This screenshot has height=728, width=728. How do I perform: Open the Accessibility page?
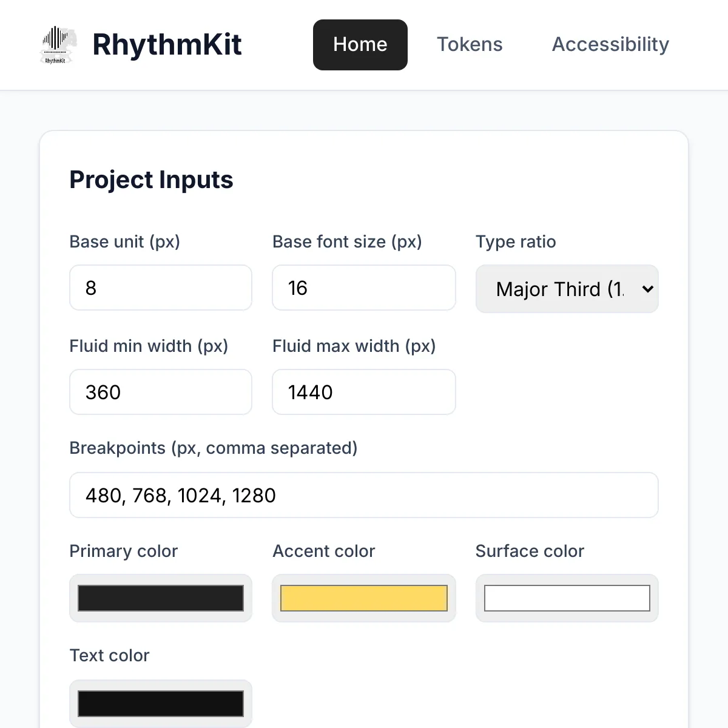pos(610,44)
